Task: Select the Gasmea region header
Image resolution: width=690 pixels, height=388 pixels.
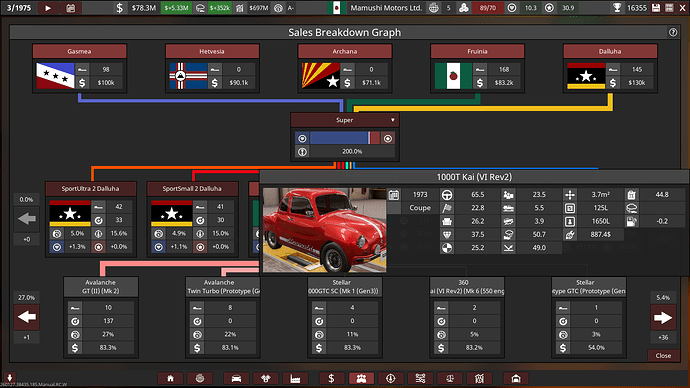Action: [79, 51]
